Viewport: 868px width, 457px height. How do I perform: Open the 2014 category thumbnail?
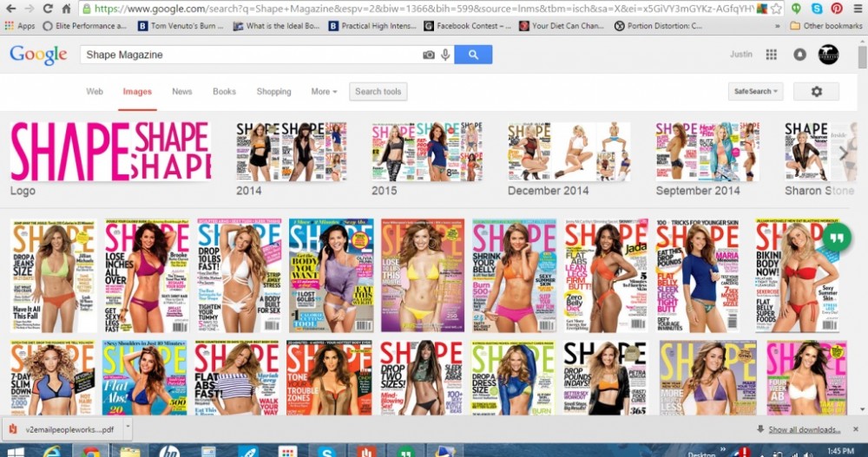(292, 152)
